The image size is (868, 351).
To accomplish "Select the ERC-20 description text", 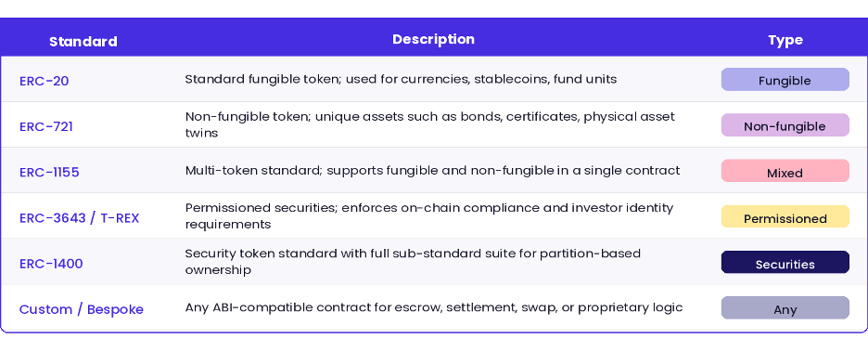I will tap(401, 79).
